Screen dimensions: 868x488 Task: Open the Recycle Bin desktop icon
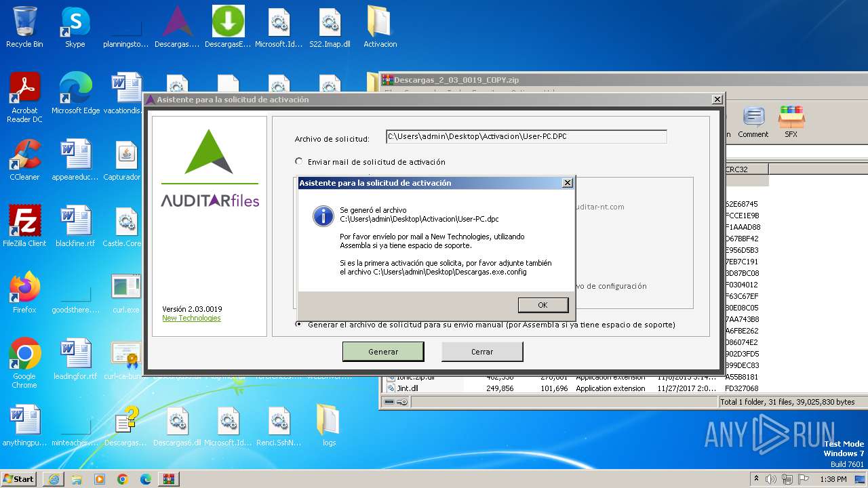click(x=24, y=28)
